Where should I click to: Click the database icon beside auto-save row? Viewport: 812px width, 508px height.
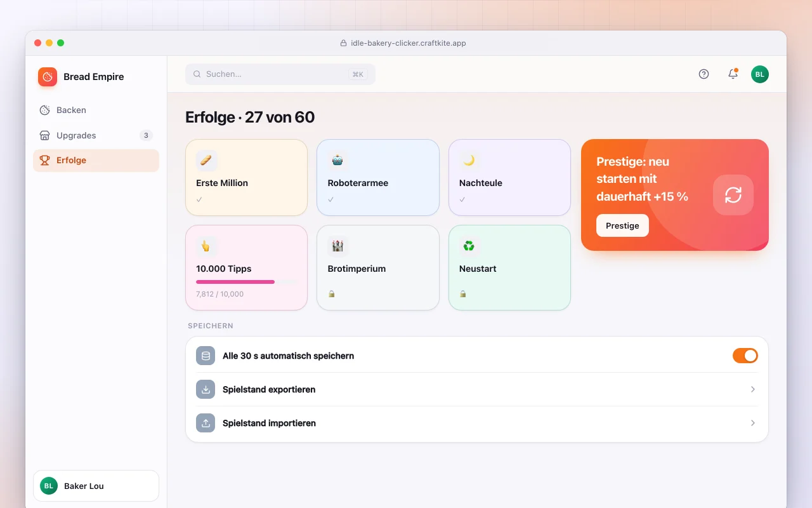pos(206,356)
